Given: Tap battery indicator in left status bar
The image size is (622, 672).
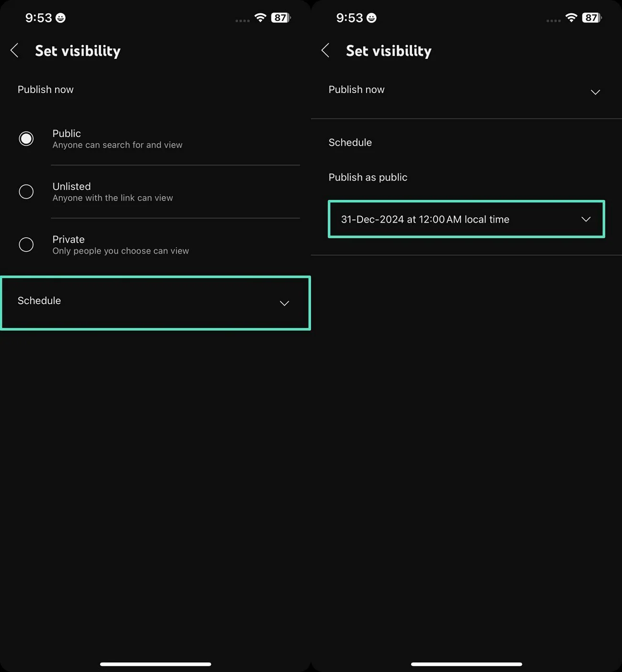Looking at the screenshot, I should click(281, 18).
